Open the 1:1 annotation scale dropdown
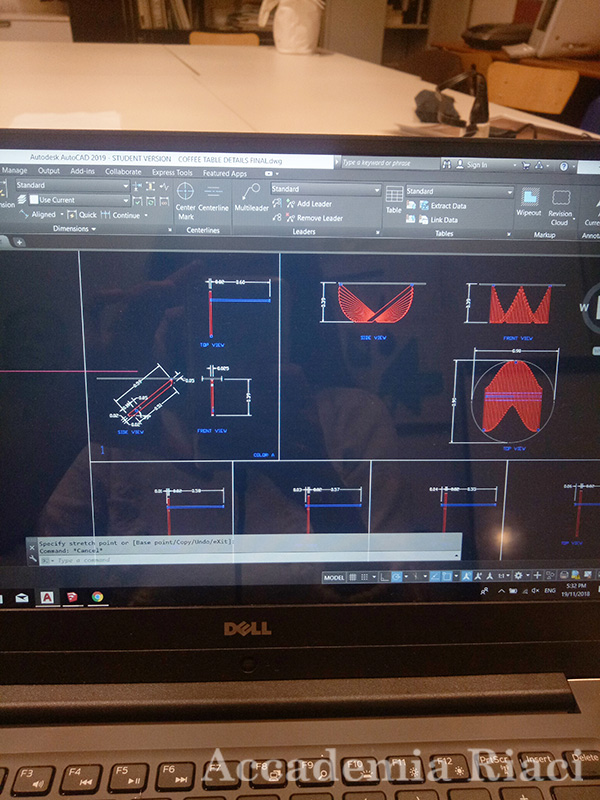The image size is (600, 800). (504, 576)
